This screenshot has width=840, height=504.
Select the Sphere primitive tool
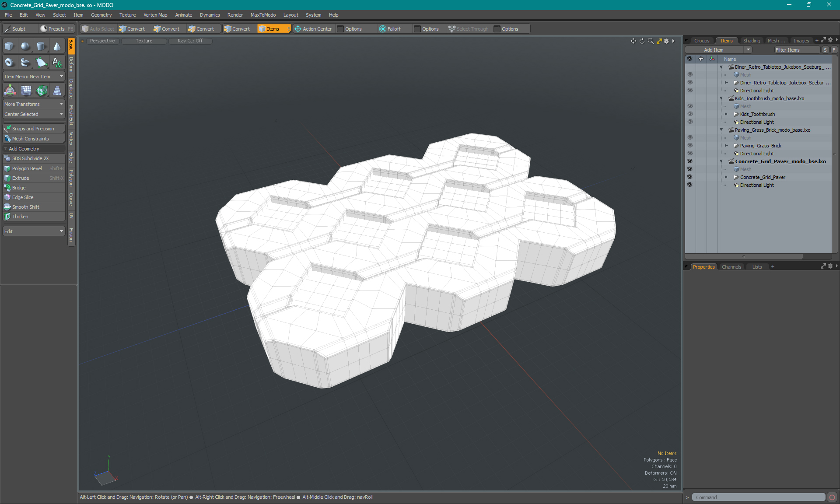(x=25, y=46)
